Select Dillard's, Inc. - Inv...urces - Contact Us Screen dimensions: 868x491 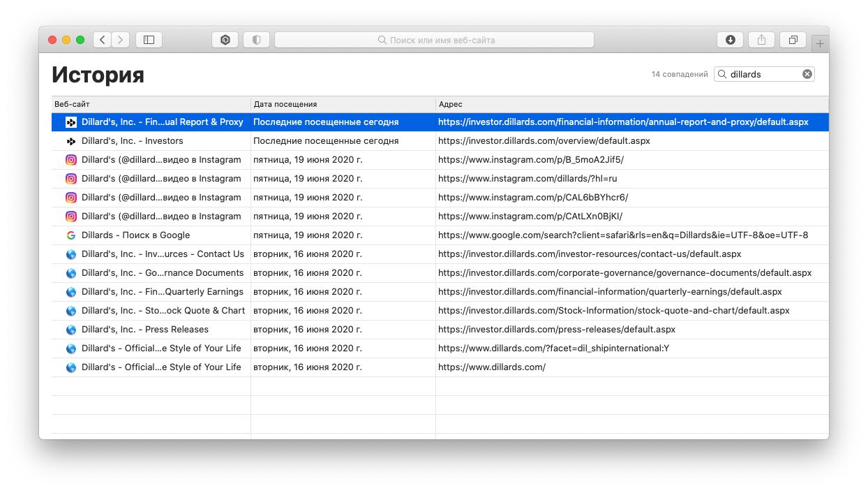click(163, 254)
